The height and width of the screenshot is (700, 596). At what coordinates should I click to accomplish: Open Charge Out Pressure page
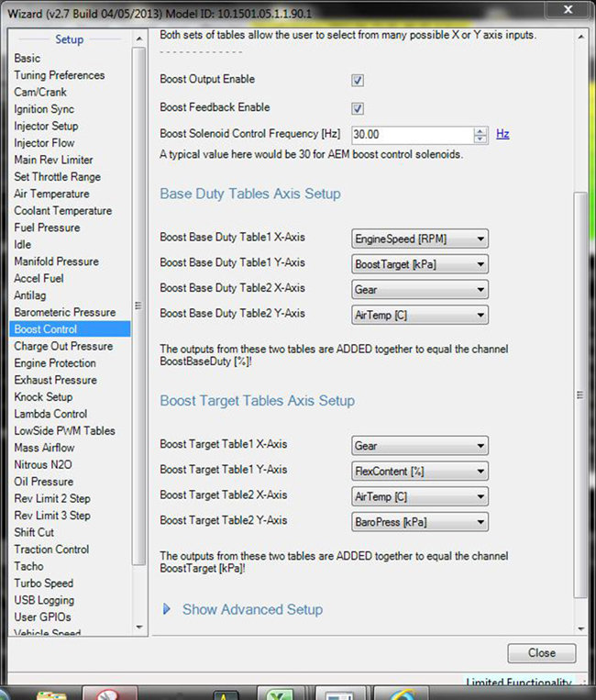click(x=63, y=347)
